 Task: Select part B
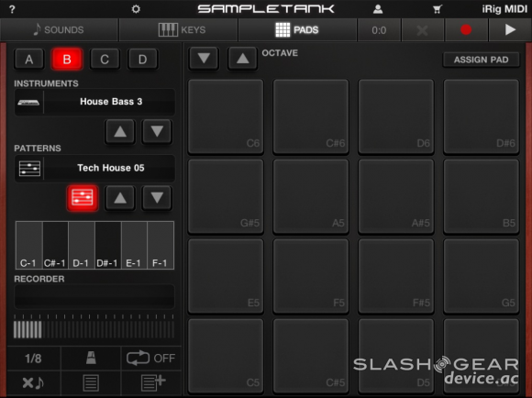(67, 60)
